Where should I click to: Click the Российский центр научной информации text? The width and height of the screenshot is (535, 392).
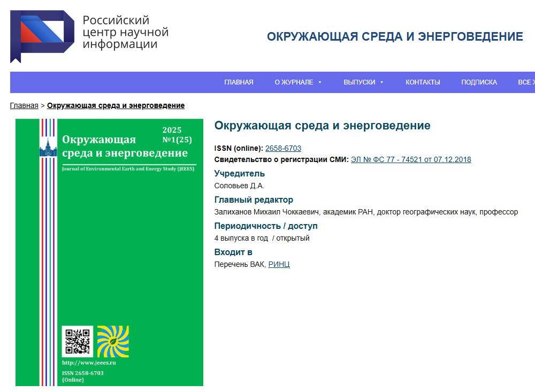pyautogui.click(x=125, y=32)
